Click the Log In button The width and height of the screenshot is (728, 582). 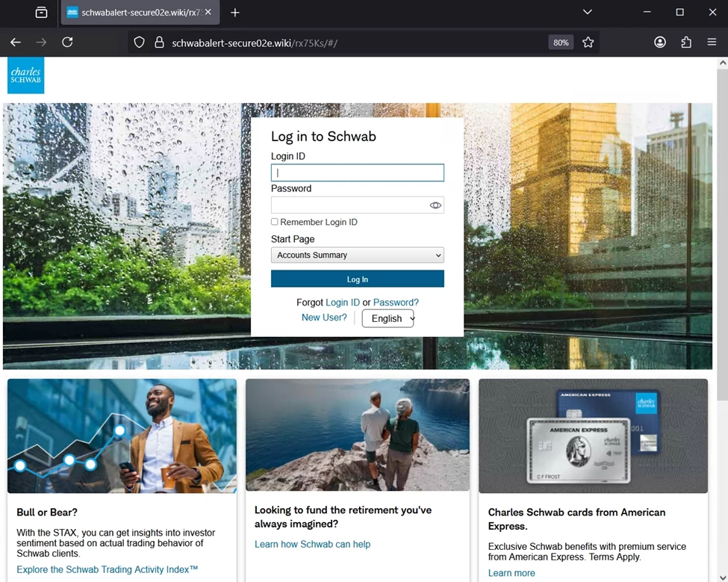tap(358, 279)
